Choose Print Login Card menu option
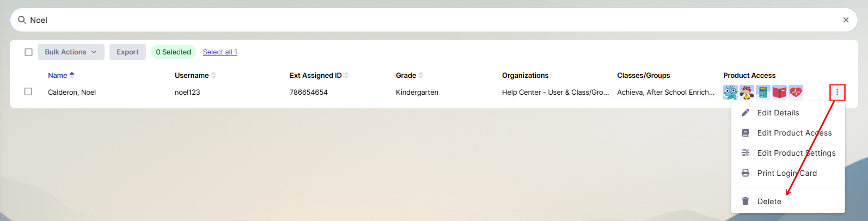The height and width of the screenshot is (221, 868). tap(786, 173)
